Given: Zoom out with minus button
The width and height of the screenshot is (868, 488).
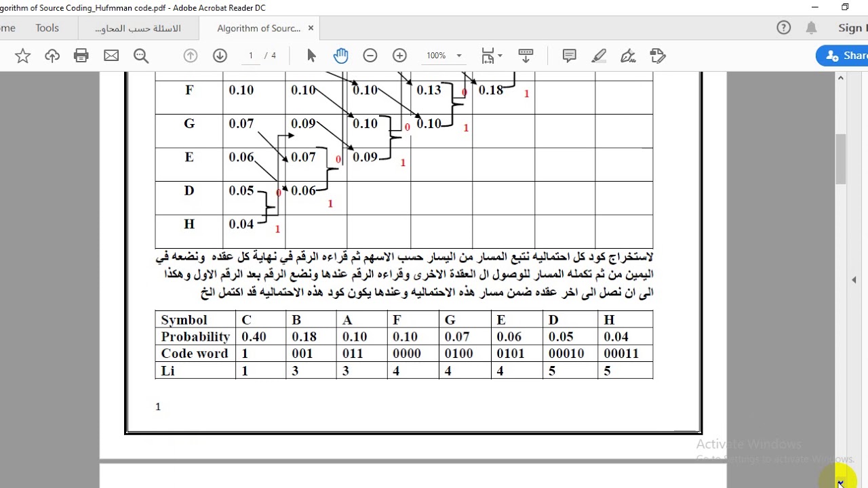Looking at the screenshot, I should point(370,56).
